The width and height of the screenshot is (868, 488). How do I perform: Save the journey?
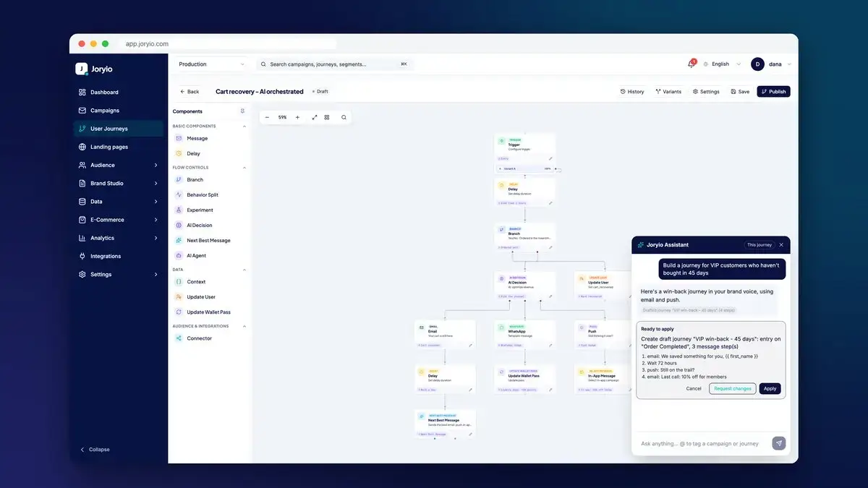point(740,92)
